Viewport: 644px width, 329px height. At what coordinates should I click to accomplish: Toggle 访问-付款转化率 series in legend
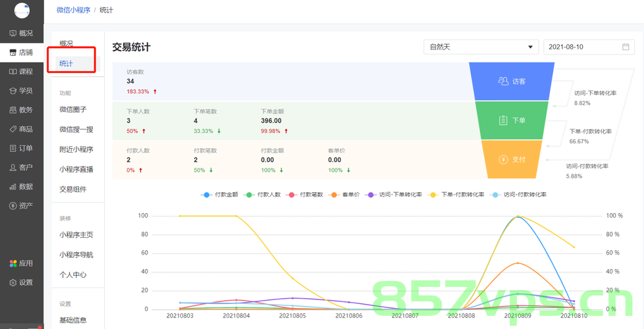tap(518, 195)
